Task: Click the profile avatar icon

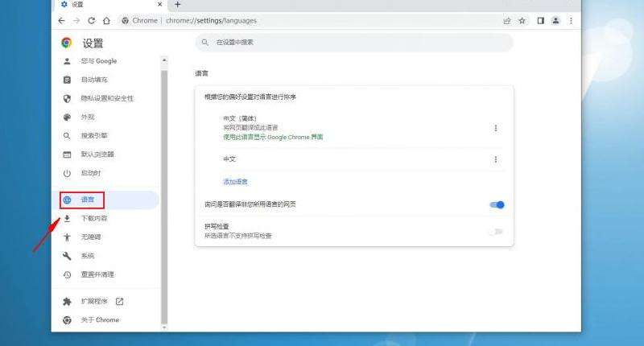Action: click(555, 20)
